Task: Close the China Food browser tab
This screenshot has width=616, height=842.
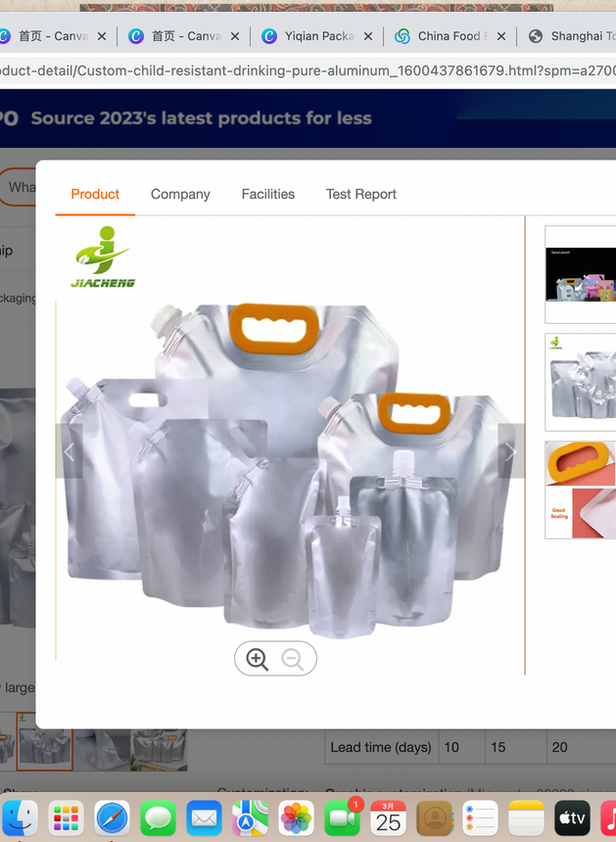Action: (501, 36)
